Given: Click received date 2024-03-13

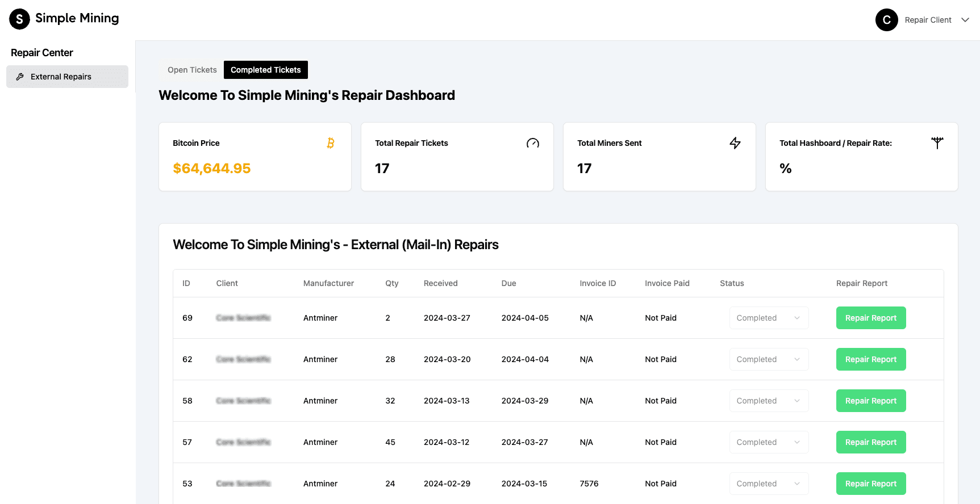Looking at the screenshot, I should point(447,401).
